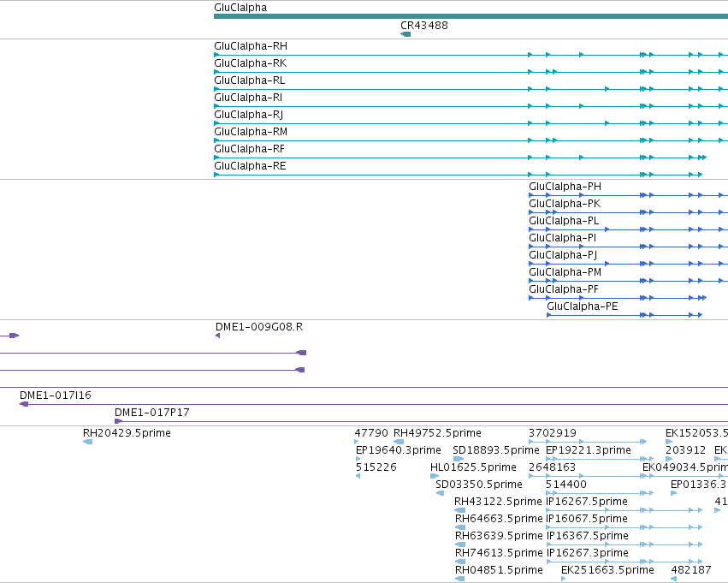The height and width of the screenshot is (583, 728).
Task: Click the RH43122.5prime EST label
Action: [x=498, y=502]
